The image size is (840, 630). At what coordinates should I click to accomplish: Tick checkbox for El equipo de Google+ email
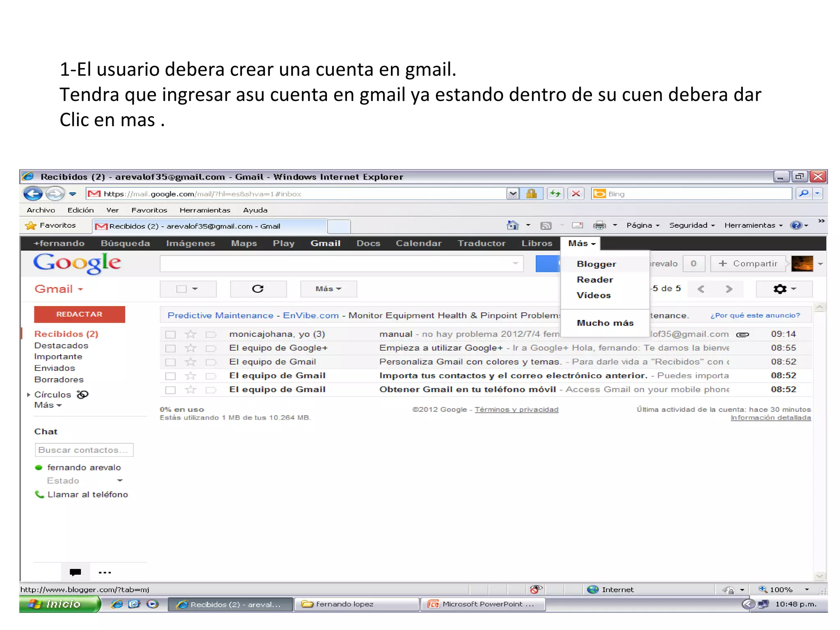170,349
